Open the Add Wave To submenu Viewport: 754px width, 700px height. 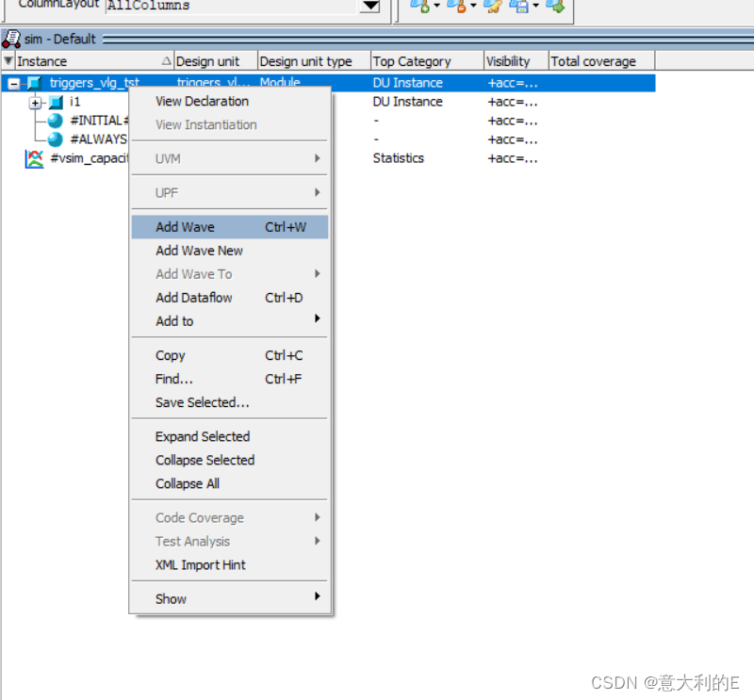point(230,274)
